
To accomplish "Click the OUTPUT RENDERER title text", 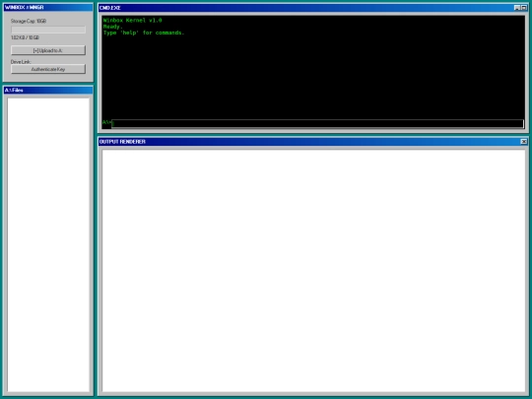I will point(122,142).
